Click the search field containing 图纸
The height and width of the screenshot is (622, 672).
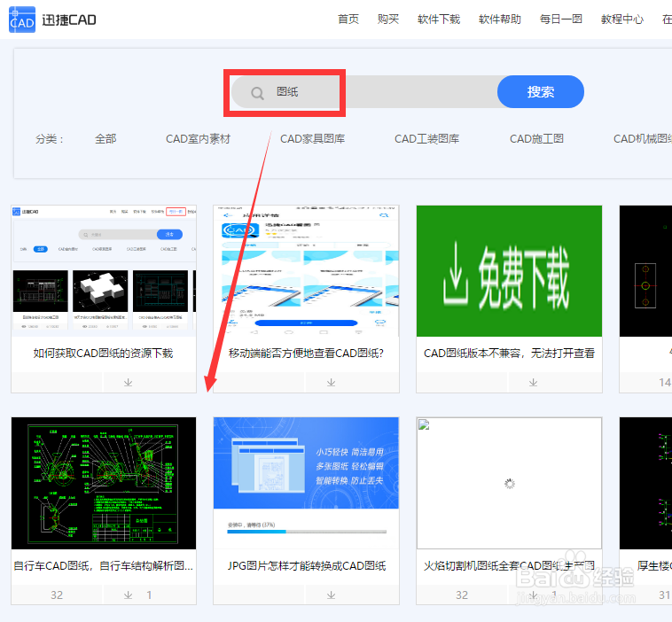pyautogui.click(x=364, y=91)
